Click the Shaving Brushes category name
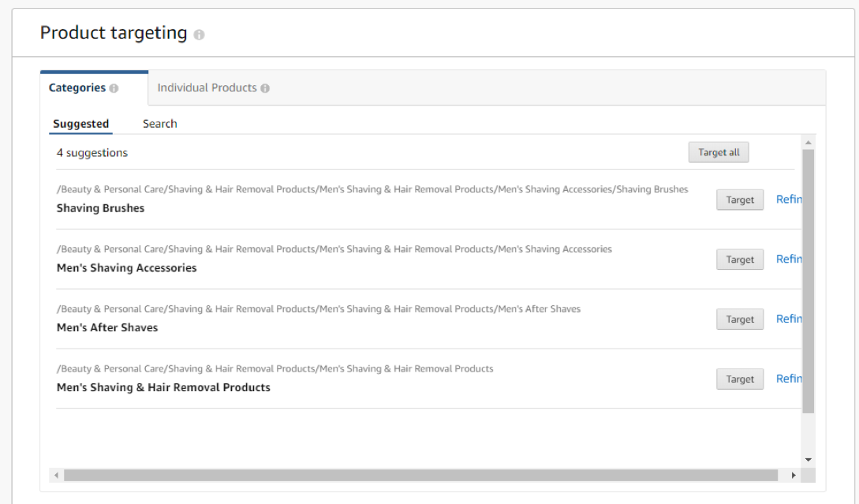Viewport: 859px width, 504px height. click(x=100, y=208)
